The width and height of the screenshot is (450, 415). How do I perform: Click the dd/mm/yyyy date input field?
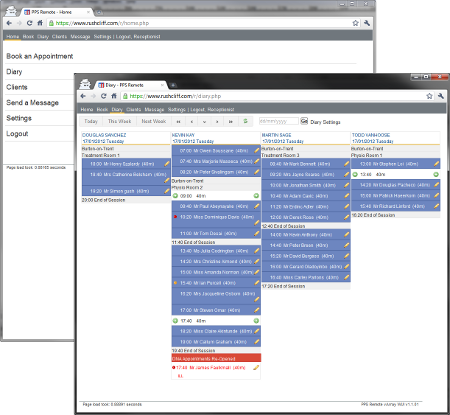tap(279, 121)
